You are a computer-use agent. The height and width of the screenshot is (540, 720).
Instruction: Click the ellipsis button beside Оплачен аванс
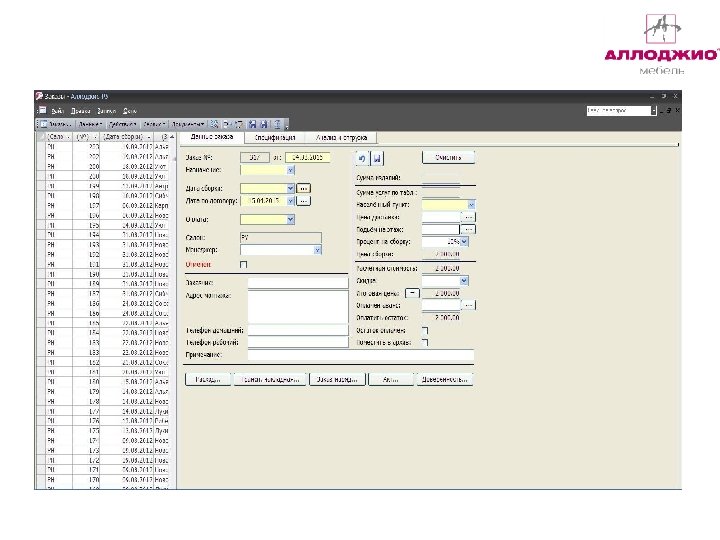[x=468, y=305]
